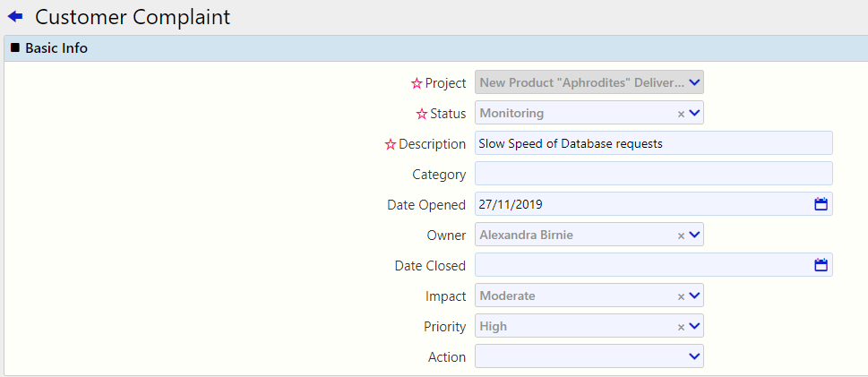Screen dimensions: 868x377
Task: Expand the Priority dropdown arrow
Action: point(695,327)
